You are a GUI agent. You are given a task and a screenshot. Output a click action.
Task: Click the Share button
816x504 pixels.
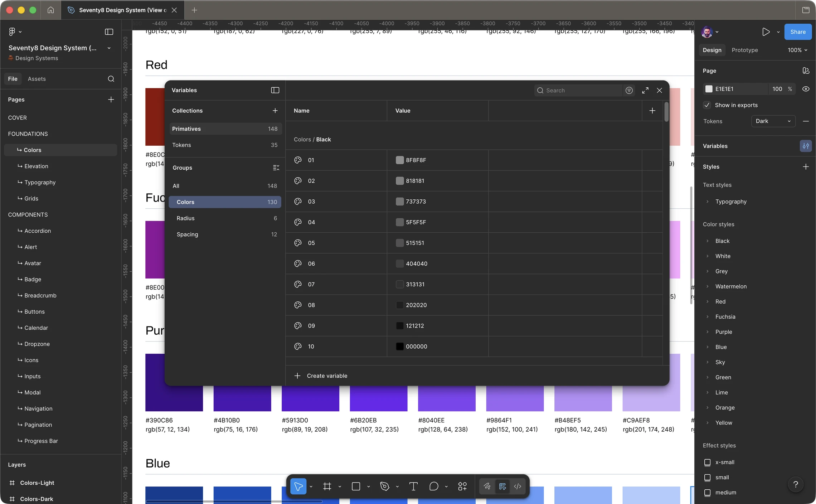click(x=798, y=32)
